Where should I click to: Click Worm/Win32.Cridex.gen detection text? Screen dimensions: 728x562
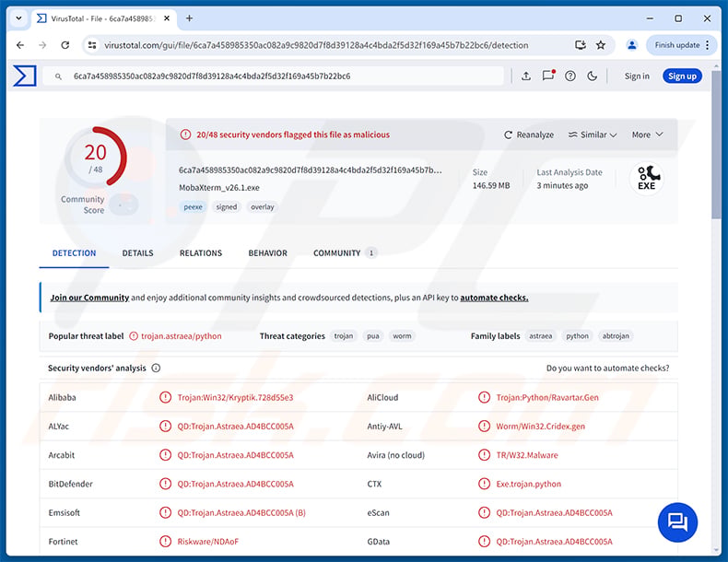[x=540, y=426]
